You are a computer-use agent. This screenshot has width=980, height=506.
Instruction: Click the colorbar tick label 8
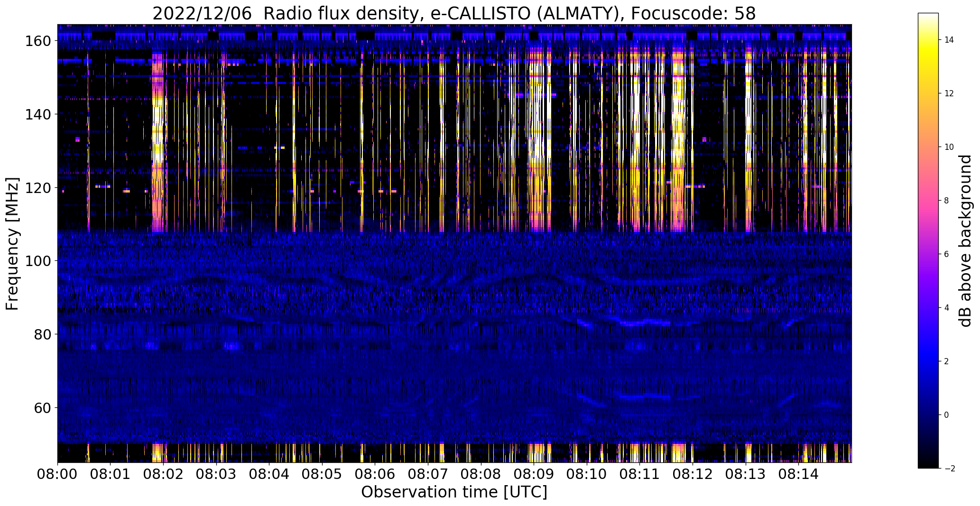tap(947, 201)
